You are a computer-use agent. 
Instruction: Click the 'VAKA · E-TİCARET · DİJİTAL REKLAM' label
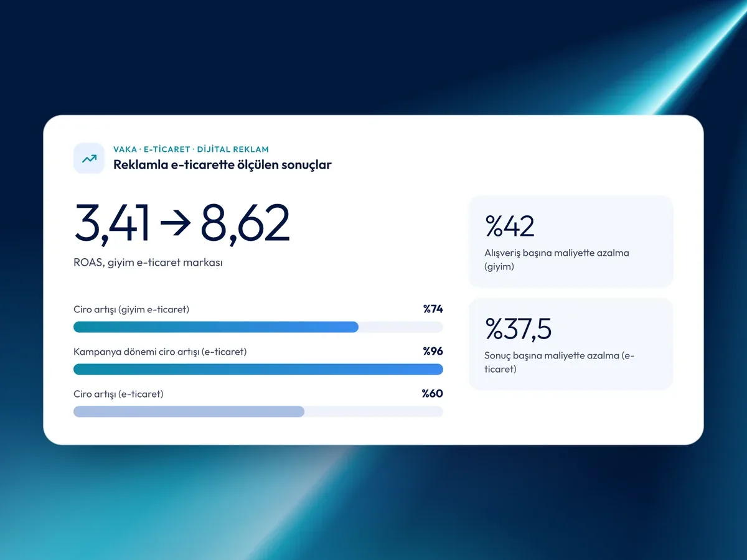[191, 149]
